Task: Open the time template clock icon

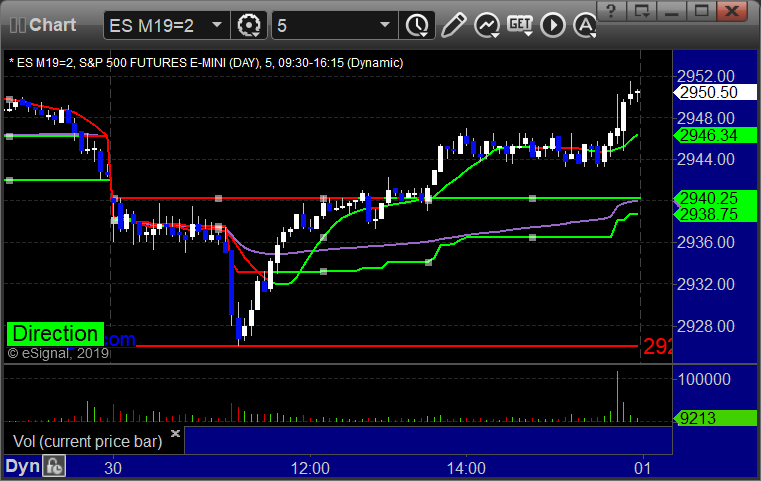Action: coord(417,25)
